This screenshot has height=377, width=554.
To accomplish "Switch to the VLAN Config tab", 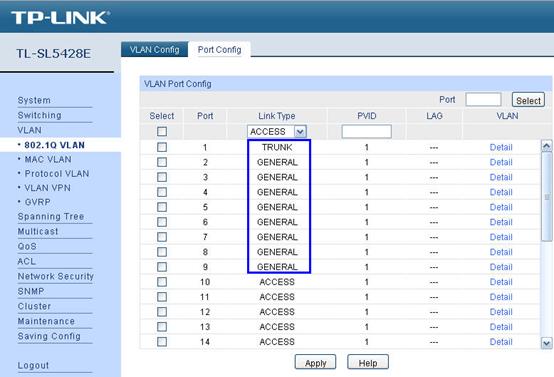I will click(154, 49).
